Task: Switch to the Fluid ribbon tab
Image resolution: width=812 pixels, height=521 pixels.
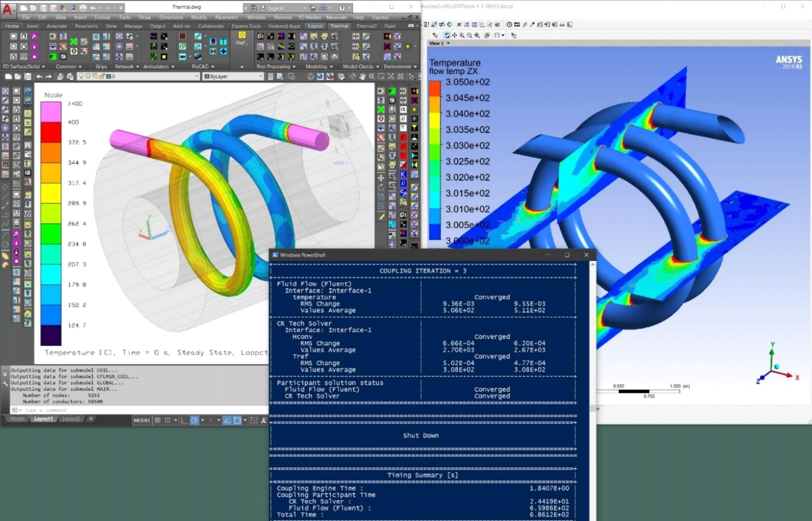Action: pos(390,26)
